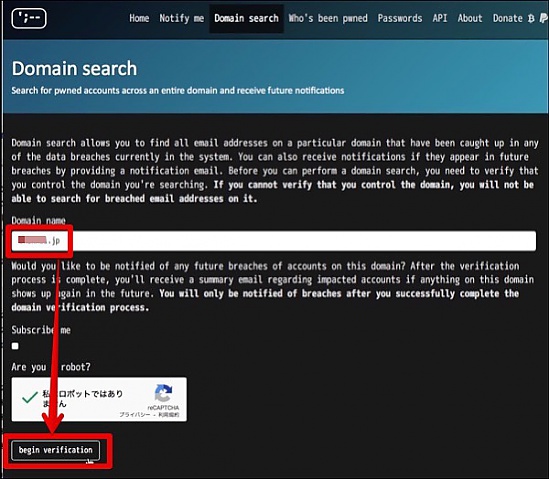Image resolution: width=549 pixels, height=479 pixels.
Task: Open the reCAPTCHA privacy link プライバシー
Action: [x=134, y=415]
